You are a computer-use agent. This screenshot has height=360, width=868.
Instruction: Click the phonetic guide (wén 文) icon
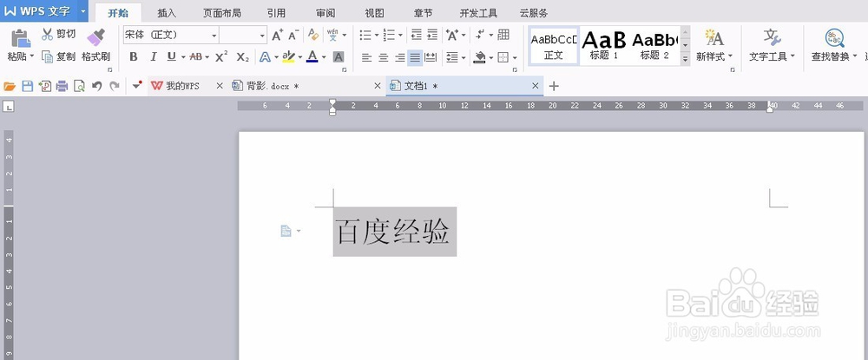click(332, 35)
